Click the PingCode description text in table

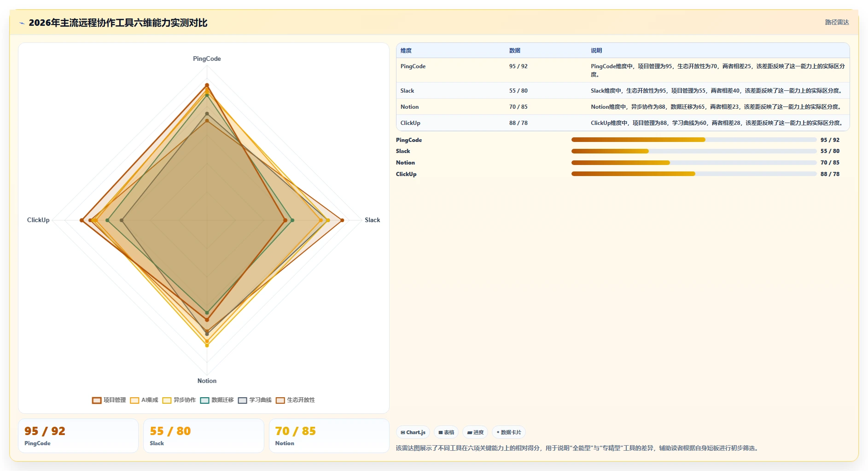(x=718, y=71)
